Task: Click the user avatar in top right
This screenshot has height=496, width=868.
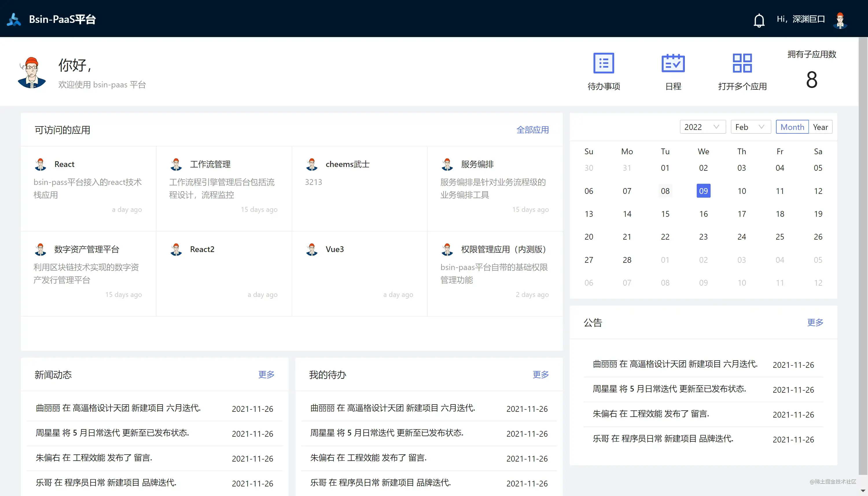Action: (841, 19)
